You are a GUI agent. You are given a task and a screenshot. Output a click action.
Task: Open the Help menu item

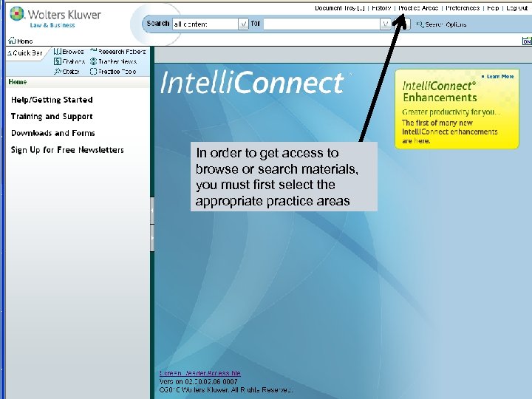pyautogui.click(x=493, y=8)
